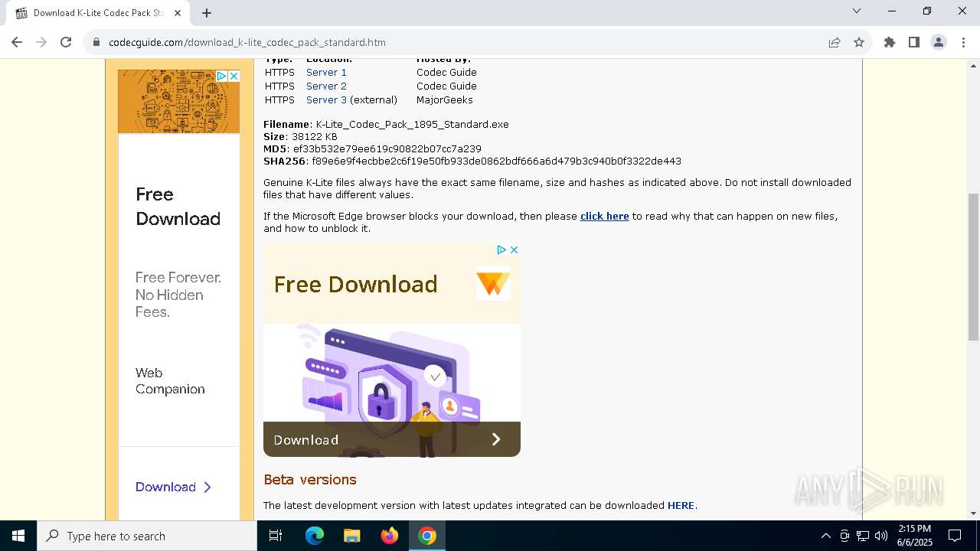
Task: Click the Download link in sidebar ad
Action: [173, 487]
